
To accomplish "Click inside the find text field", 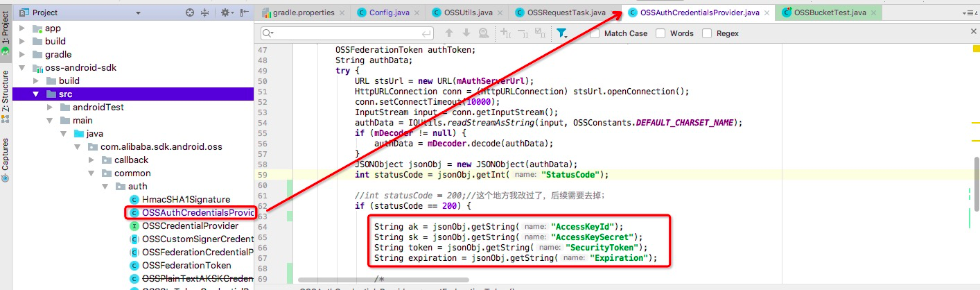I will pyautogui.click(x=349, y=33).
